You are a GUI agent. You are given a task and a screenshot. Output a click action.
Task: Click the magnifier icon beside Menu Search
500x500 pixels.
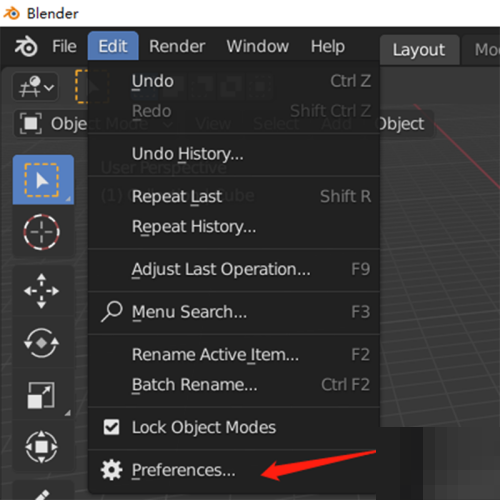pos(112,312)
